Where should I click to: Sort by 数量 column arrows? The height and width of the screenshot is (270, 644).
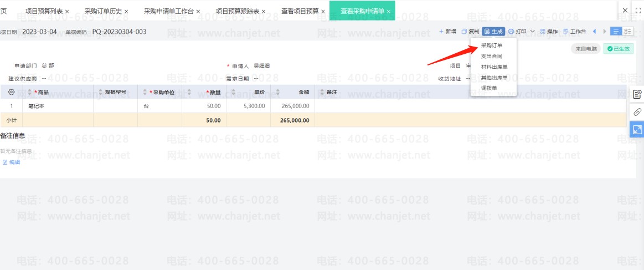tap(189, 92)
